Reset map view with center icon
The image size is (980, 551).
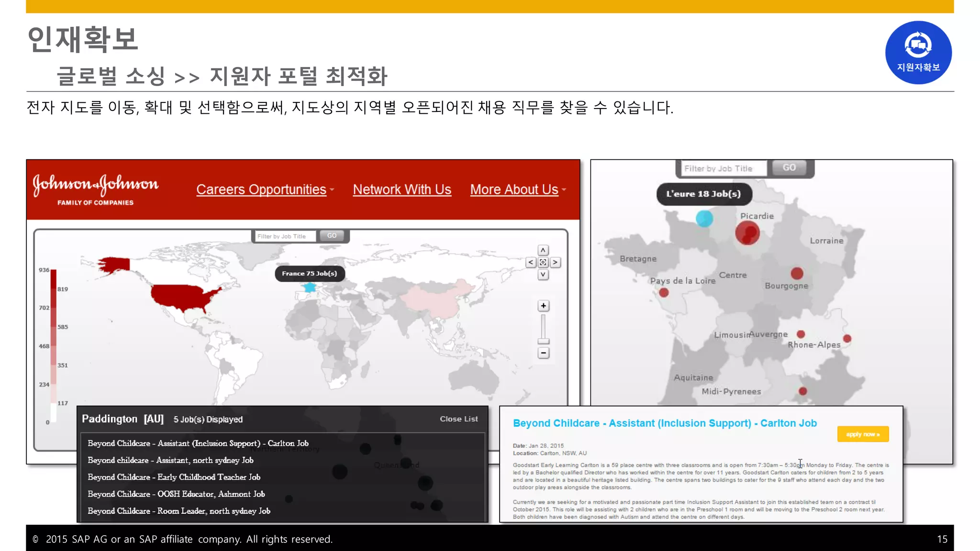[543, 262]
